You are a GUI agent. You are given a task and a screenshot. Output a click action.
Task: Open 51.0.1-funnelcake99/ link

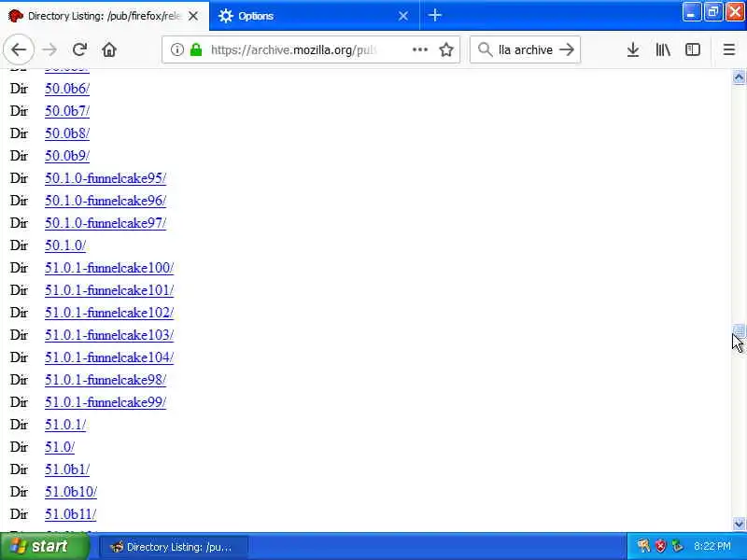pos(106,402)
